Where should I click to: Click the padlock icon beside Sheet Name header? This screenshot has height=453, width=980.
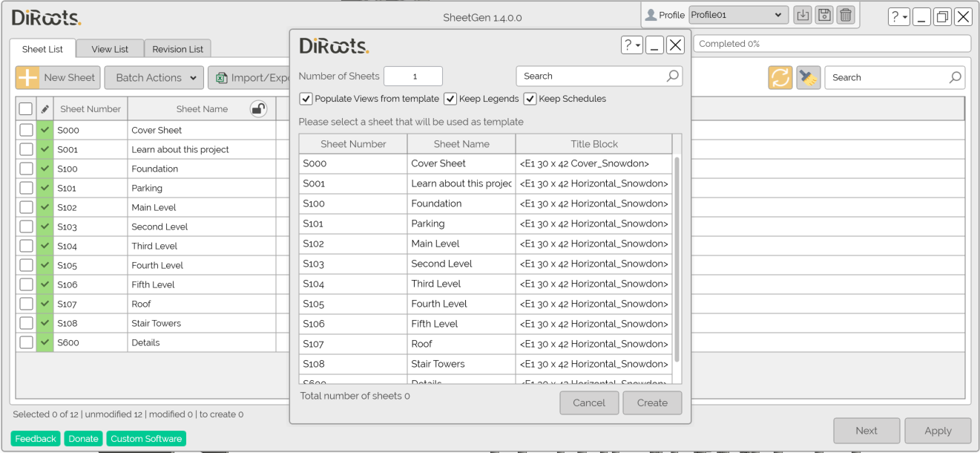coord(257,108)
